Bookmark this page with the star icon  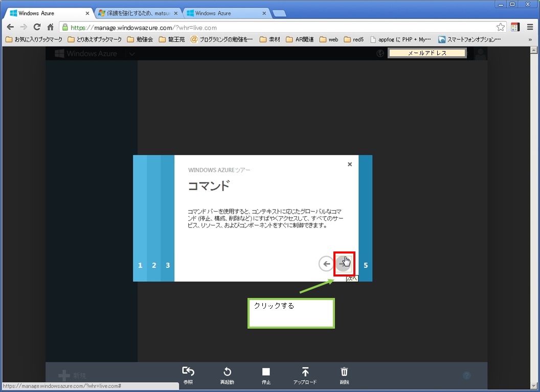pyautogui.click(x=501, y=27)
